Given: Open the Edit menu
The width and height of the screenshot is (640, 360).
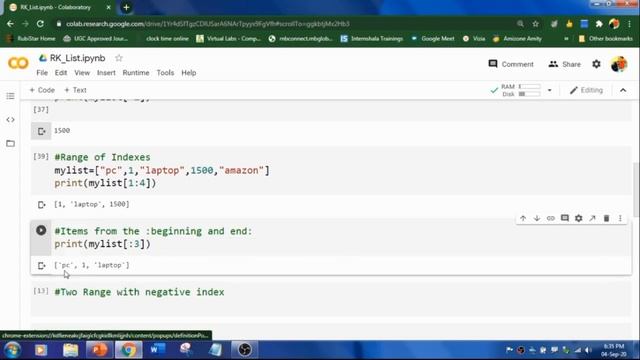Looking at the screenshot, I should point(61,73).
